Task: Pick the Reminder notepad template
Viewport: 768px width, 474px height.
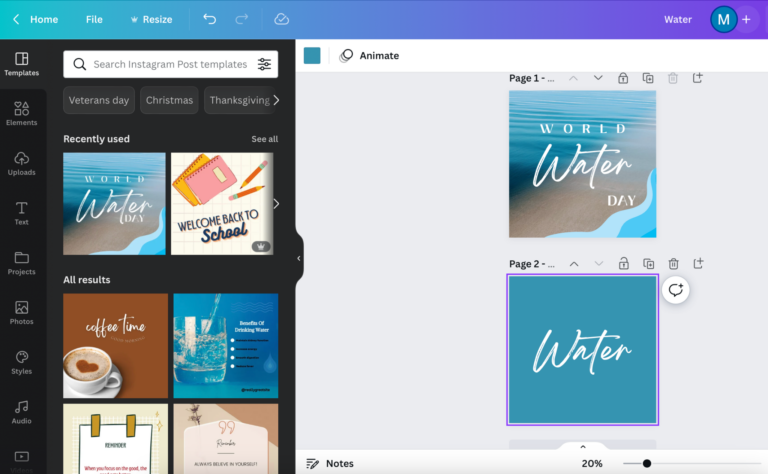Action: (116, 439)
